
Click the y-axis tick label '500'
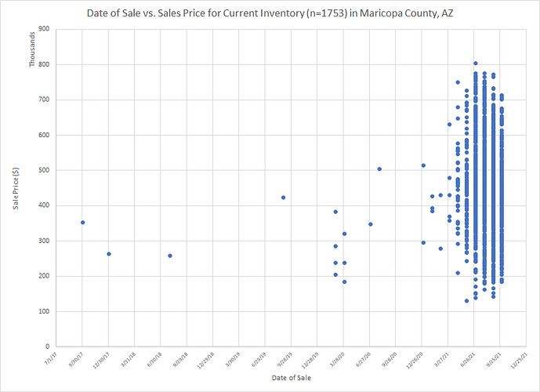(x=44, y=170)
